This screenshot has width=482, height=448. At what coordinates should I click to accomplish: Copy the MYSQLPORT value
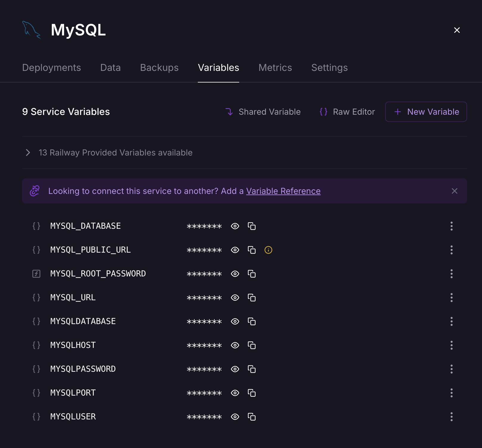(252, 393)
